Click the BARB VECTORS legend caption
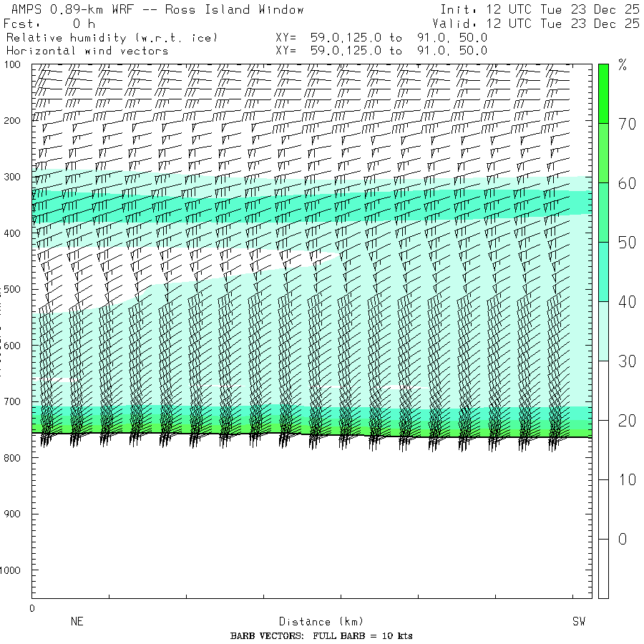This screenshot has height=644, width=644. click(x=321, y=636)
